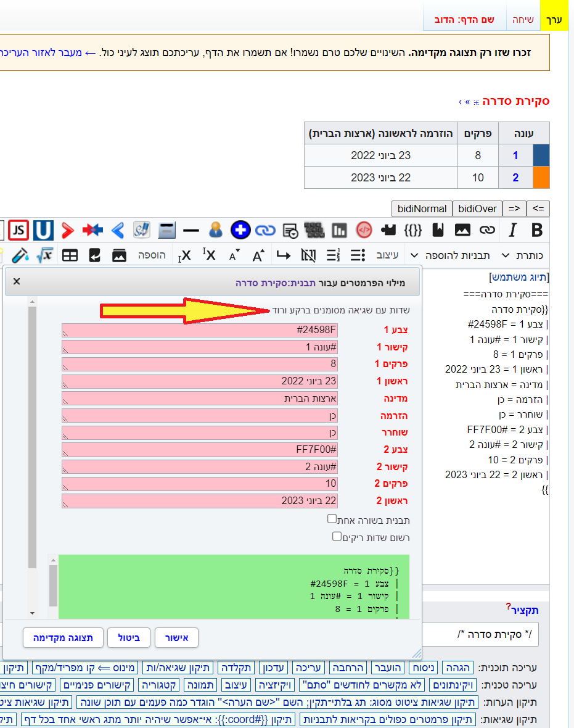Viewport: 574px width, 728px height.
Task: Make text smaller with small A icon
Action: coord(234,255)
